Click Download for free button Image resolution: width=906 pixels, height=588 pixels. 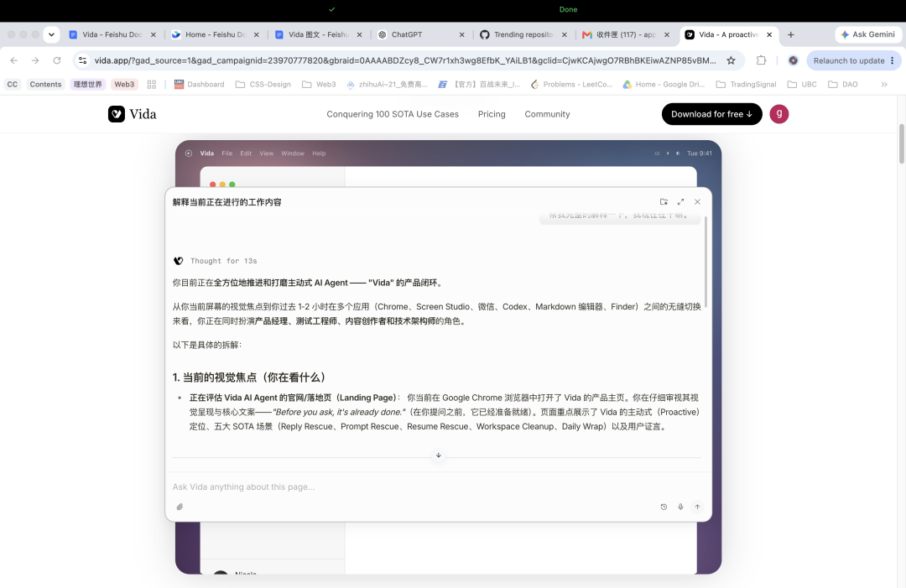712,114
